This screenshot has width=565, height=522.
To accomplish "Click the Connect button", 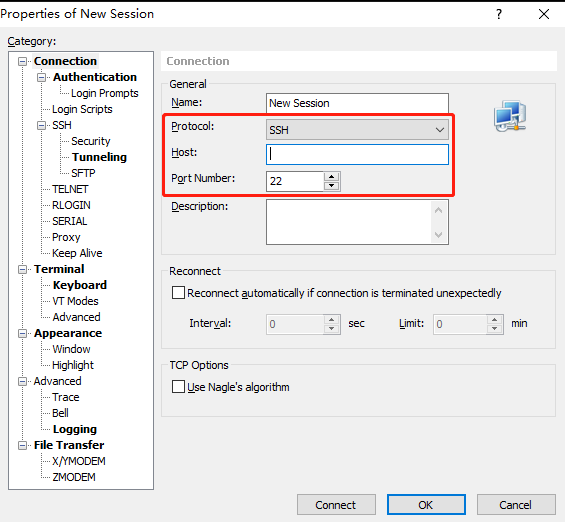I will 336,505.
